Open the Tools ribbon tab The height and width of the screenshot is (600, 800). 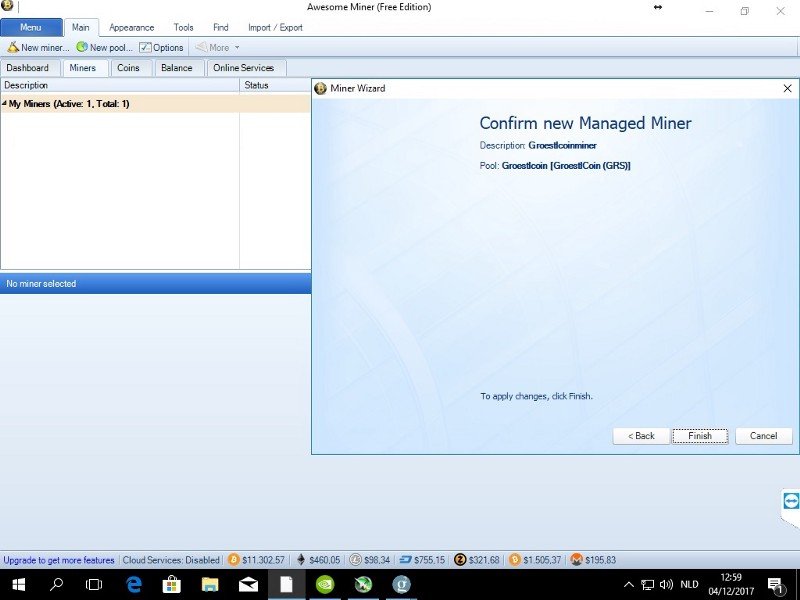(x=183, y=28)
